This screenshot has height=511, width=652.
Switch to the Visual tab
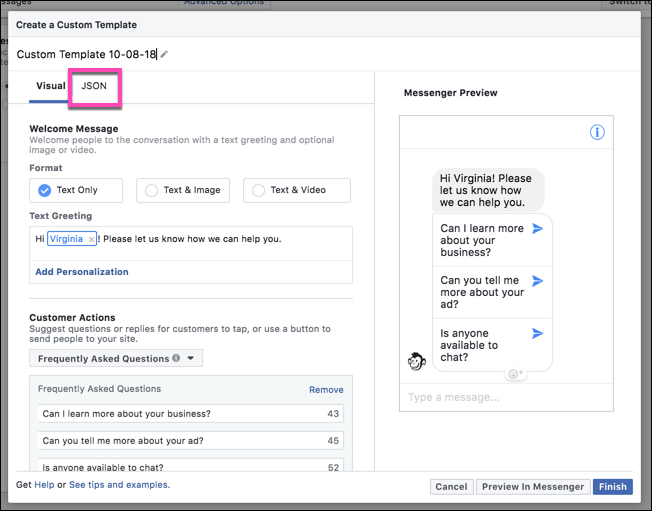(50, 86)
